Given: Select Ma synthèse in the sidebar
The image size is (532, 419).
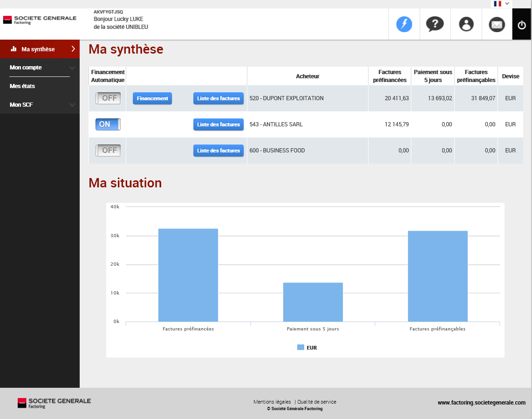Looking at the screenshot, I should (38, 49).
